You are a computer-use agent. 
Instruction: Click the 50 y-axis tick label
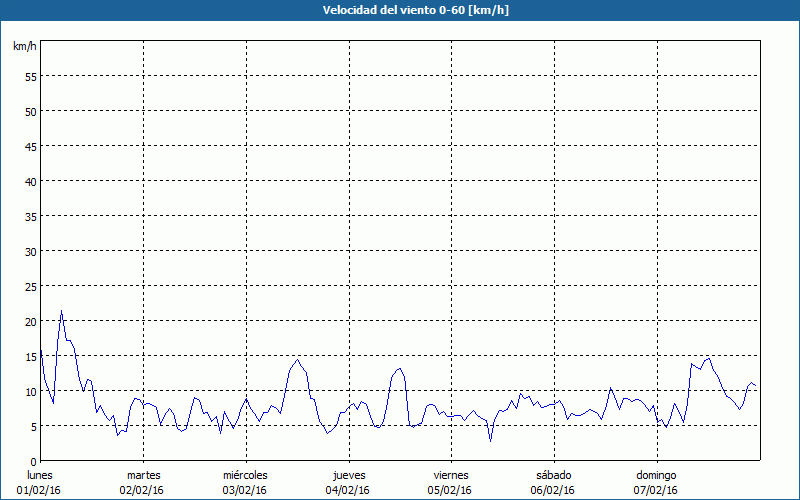(x=30, y=111)
